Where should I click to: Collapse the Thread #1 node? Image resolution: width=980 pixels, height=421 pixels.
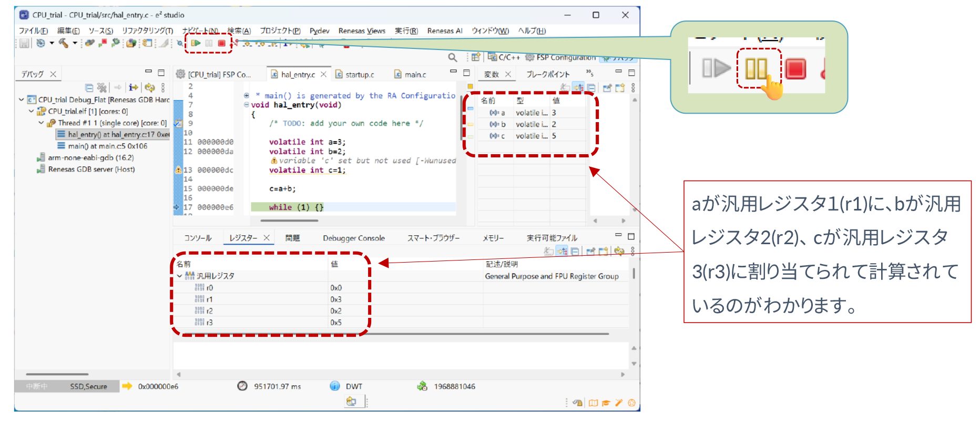tap(41, 123)
